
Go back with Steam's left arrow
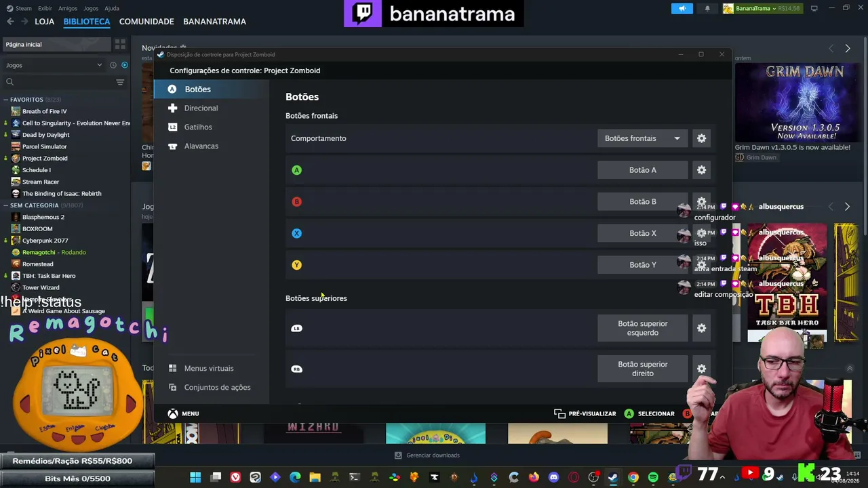point(10,22)
